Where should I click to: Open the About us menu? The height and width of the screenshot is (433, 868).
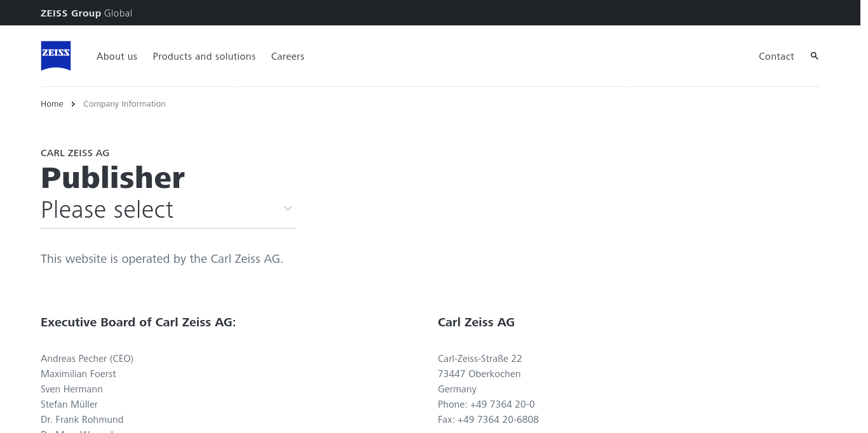click(x=117, y=57)
